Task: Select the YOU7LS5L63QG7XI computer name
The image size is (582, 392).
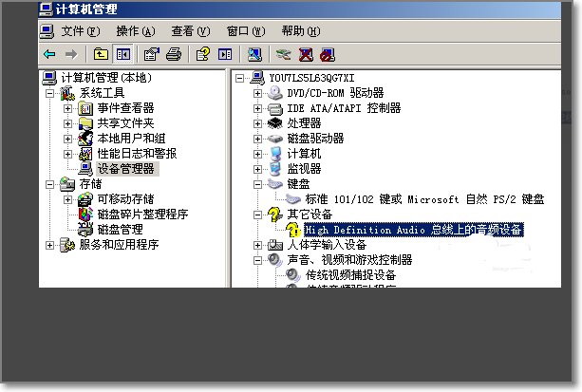Action: click(x=311, y=78)
